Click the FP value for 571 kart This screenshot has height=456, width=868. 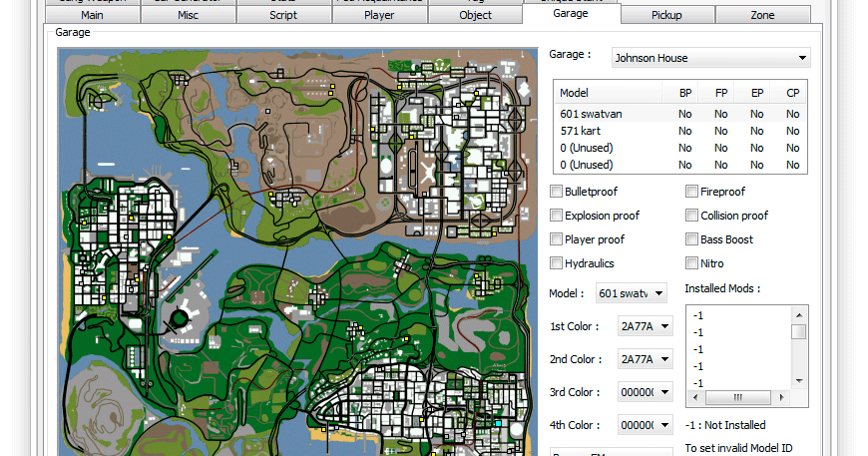pyautogui.click(x=720, y=131)
